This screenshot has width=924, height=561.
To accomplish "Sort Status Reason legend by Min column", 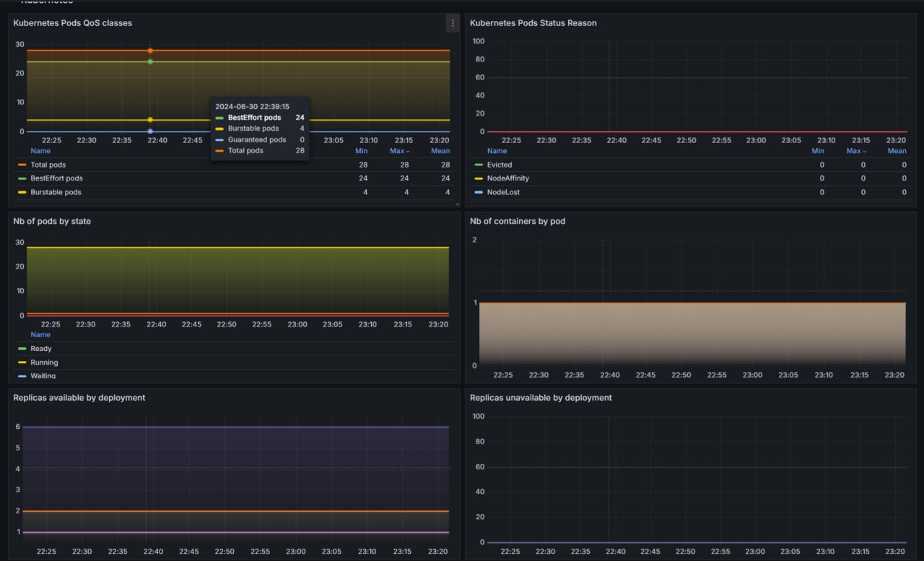I will [x=818, y=151].
